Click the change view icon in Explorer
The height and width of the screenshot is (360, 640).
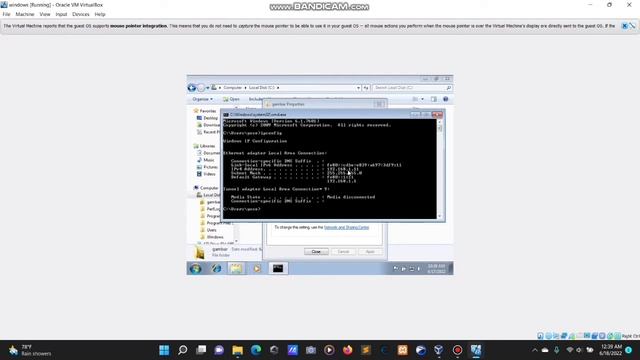tap(415, 99)
